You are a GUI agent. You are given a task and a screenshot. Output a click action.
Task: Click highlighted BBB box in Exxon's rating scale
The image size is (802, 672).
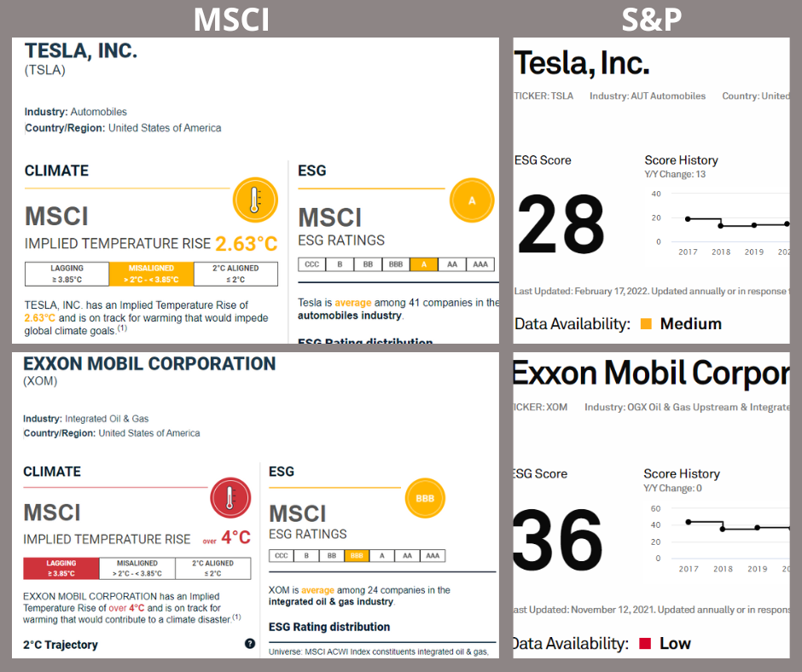pos(357,556)
